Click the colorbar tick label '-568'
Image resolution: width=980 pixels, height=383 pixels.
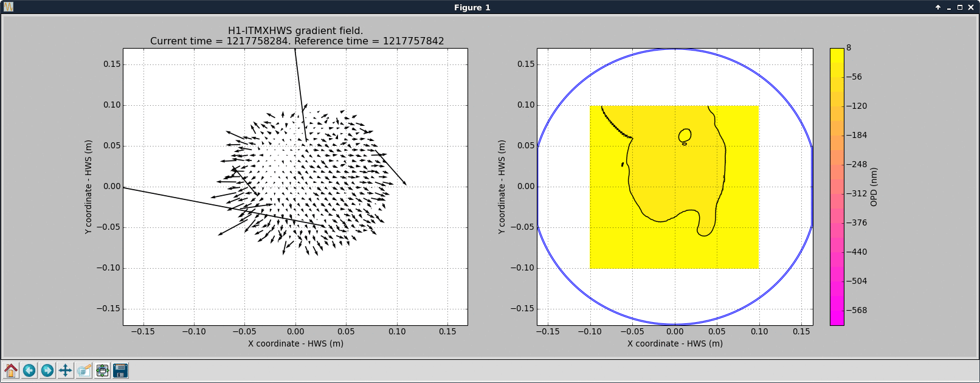point(857,310)
